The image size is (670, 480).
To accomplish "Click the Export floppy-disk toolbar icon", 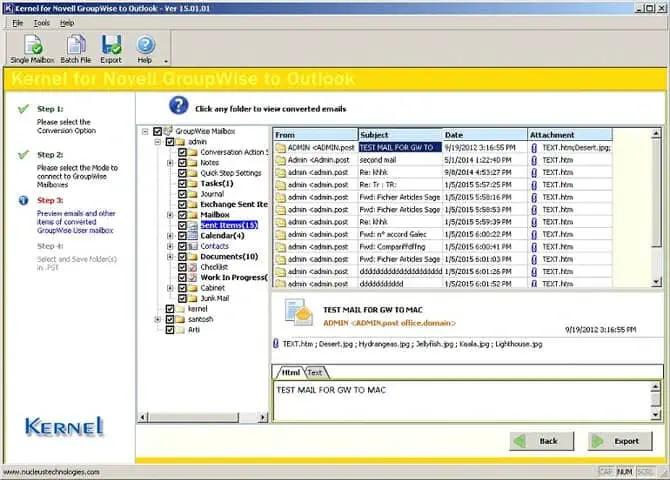I will point(111,44).
